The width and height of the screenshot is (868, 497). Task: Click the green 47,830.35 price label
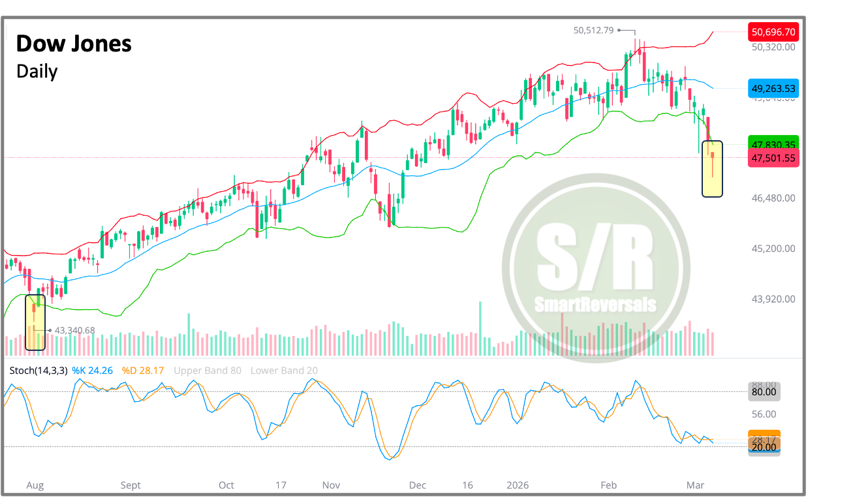click(773, 144)
